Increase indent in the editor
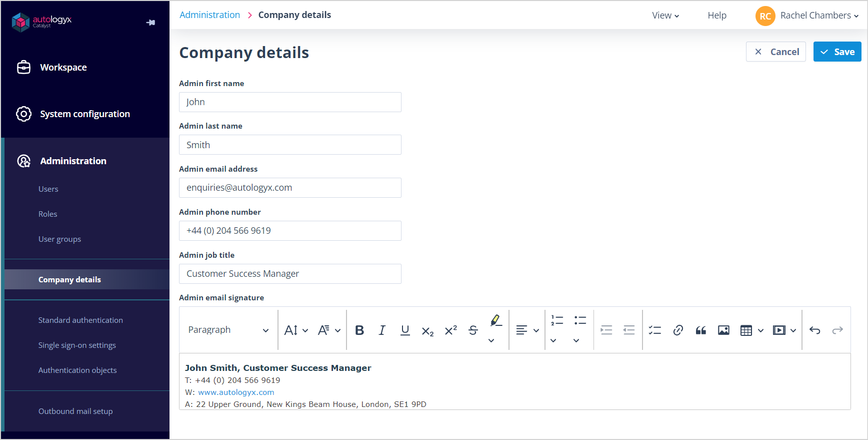868x440 pixels. coord(606,330)
